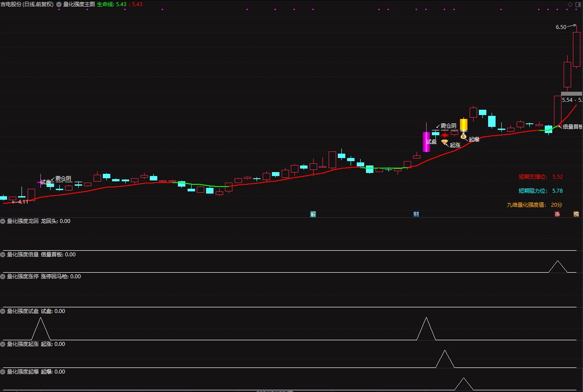
Task: Expand the 量化强度倍量 panel arrow
Action: coord(3,255)
